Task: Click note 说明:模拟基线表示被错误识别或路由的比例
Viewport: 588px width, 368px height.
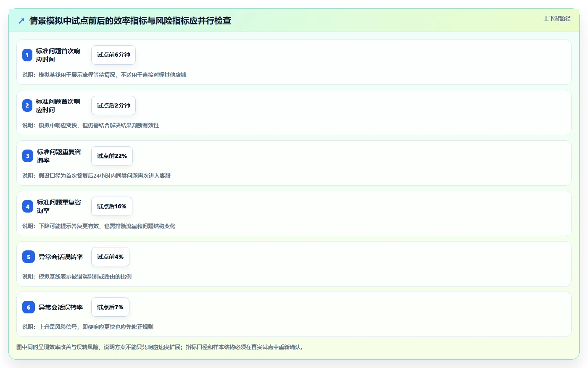Action: [x=77, y=276]
